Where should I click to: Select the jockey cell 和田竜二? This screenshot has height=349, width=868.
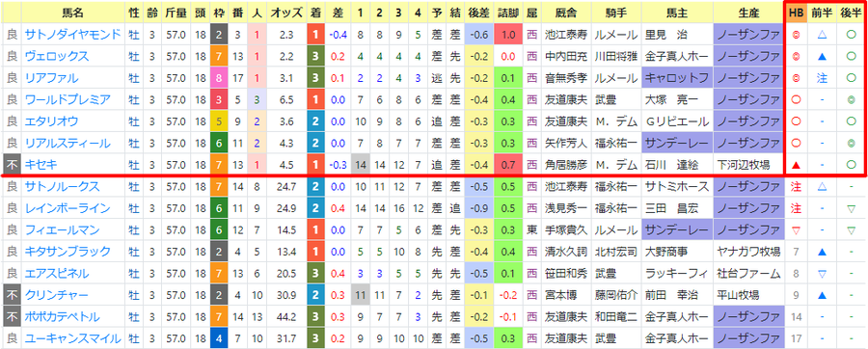tap(616, 317)
